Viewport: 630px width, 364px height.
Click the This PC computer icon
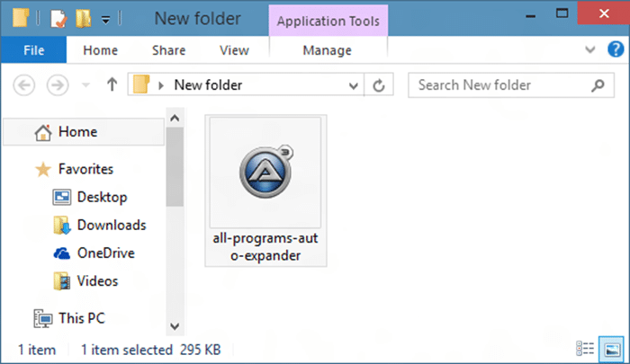click(x=42, y=319)
